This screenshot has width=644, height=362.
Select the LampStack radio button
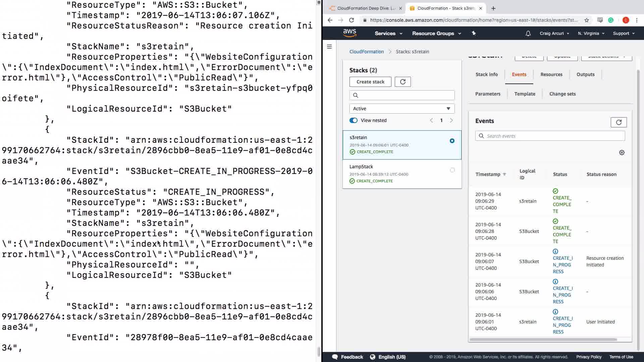coord(452,170)
